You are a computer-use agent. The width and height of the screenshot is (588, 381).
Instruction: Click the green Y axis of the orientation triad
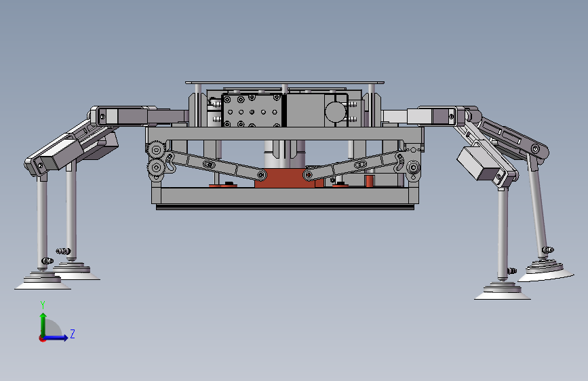[43, 323]
